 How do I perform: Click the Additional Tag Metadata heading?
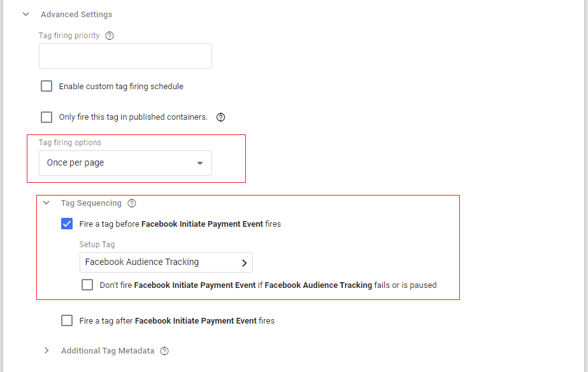click(x=108, y=351)
